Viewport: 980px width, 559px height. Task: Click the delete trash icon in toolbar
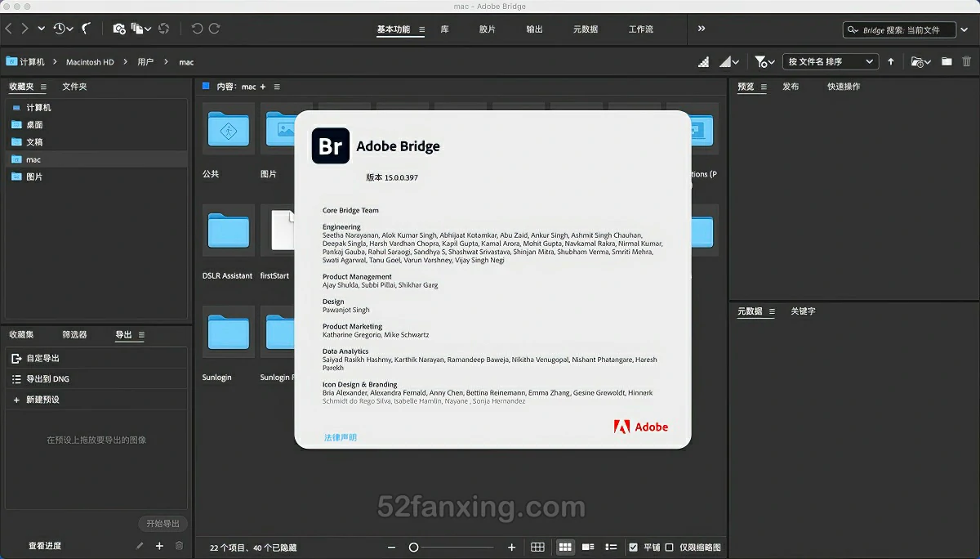(967, 62)
